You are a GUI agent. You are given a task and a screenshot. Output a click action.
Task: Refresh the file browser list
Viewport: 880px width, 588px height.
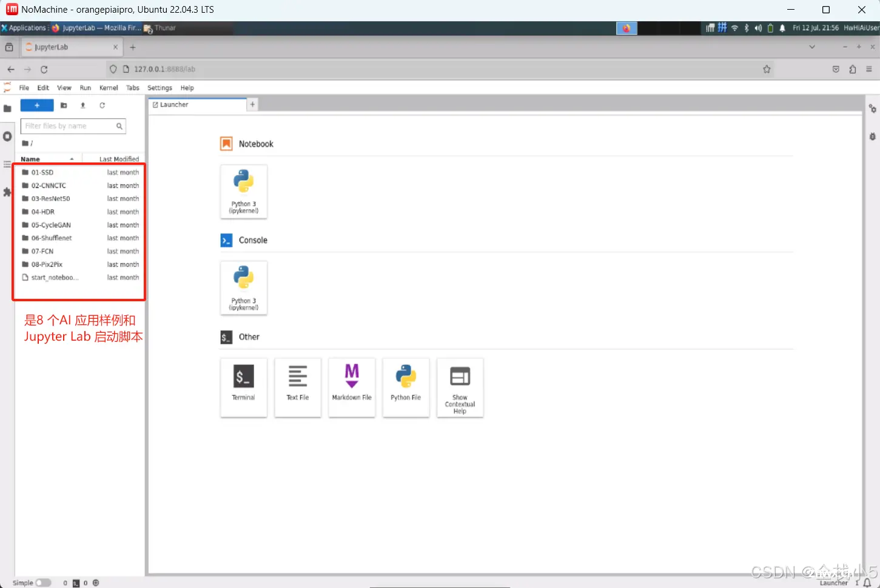pyautogui.click(x=102, y=105)
